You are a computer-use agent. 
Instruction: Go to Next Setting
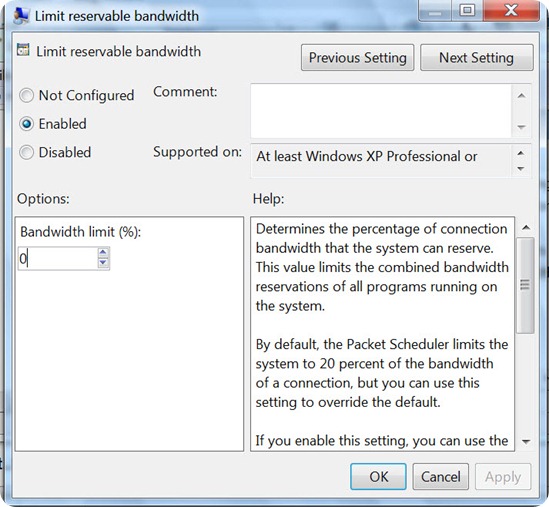[x=477, y=57]
